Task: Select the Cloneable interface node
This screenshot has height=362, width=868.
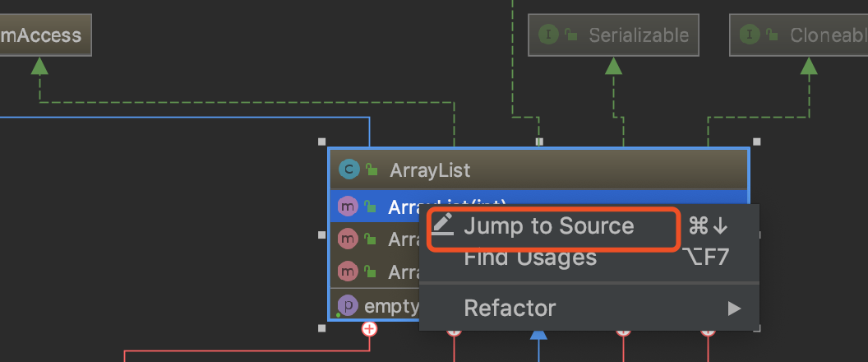Action: click(799, 35)
